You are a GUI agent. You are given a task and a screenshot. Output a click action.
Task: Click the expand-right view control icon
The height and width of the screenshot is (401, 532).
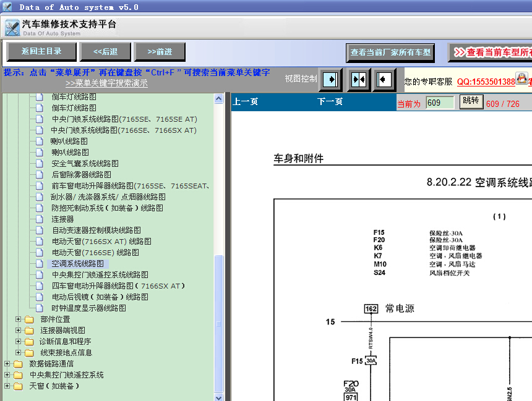(x=330, y=80)
